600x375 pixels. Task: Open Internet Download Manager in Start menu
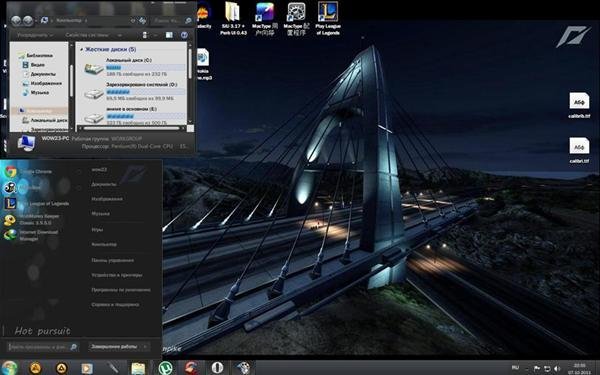coord(31,235)
